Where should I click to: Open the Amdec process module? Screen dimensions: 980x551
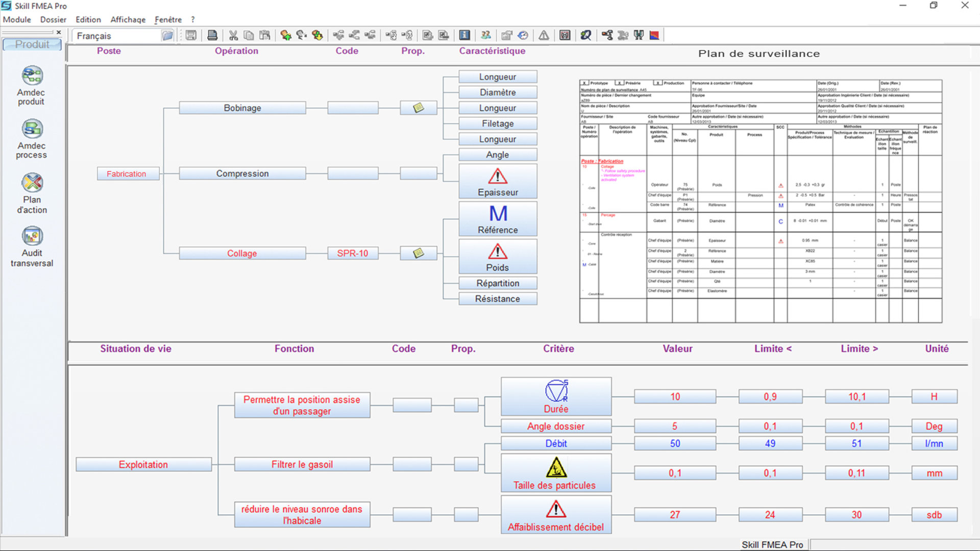[x=32, y=139]
